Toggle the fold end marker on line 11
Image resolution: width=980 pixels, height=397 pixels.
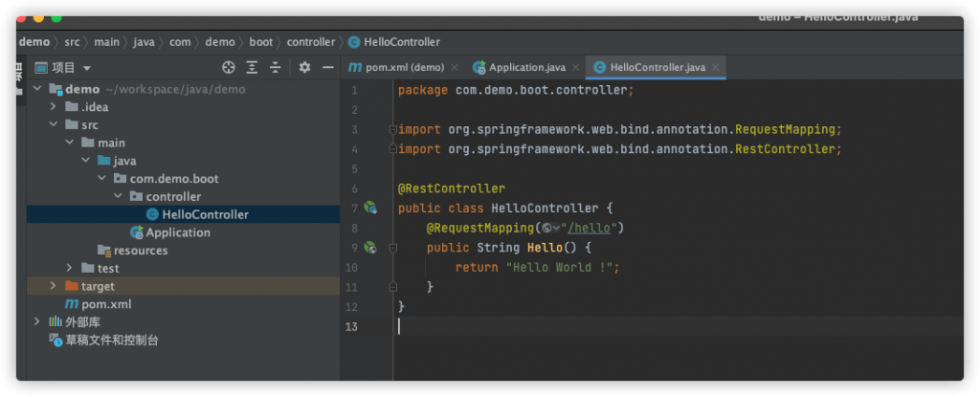click(x=392, y=286)
